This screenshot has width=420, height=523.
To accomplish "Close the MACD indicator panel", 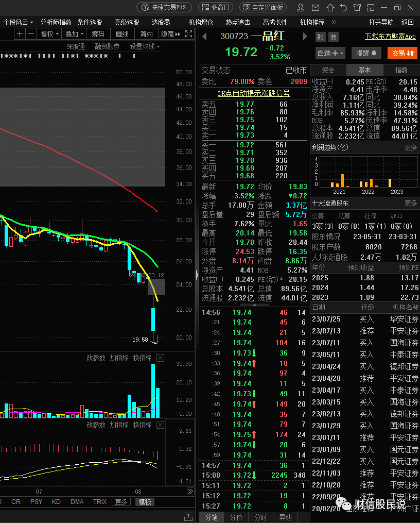I will [x=160, y=425].
